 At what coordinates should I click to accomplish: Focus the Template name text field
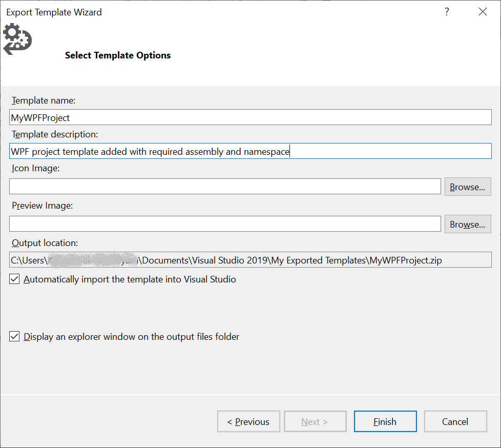tap(250, 117)
